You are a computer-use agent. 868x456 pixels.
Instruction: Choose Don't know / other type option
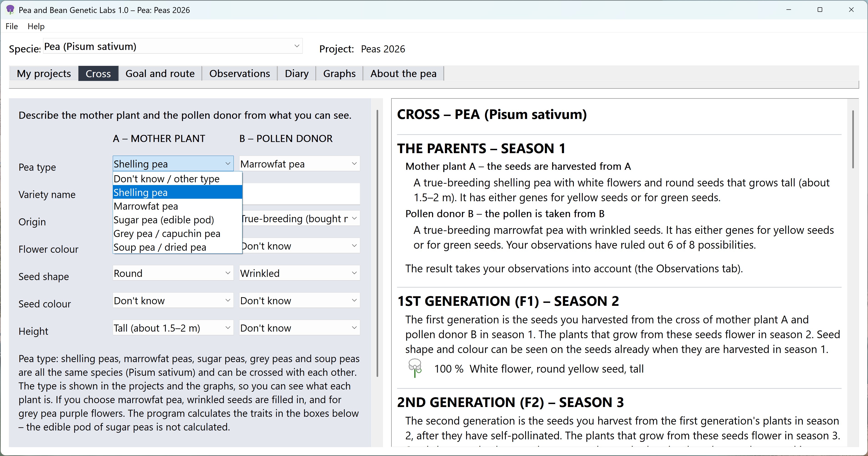click(x=177, y=179)
